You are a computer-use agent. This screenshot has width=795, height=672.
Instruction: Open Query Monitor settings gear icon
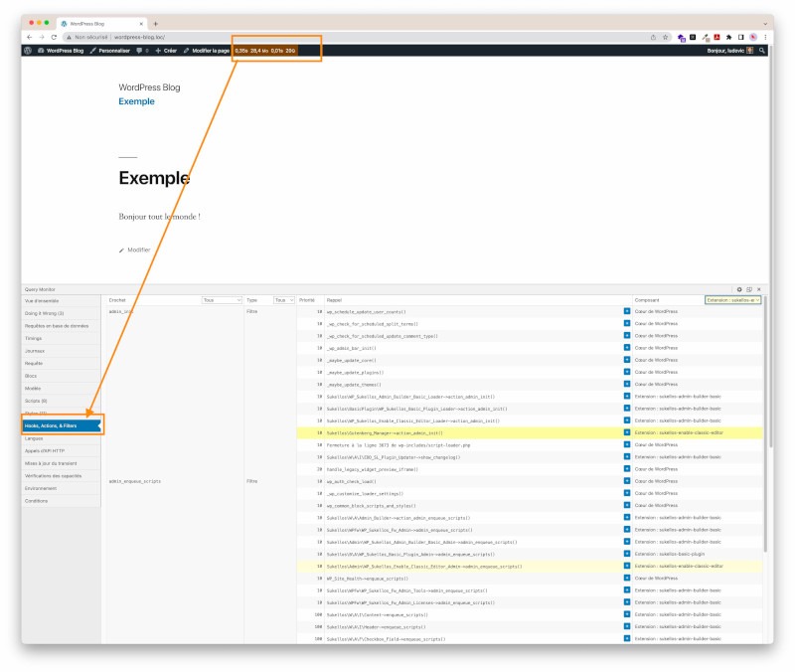pyautogui.click(x=739, y=289)
